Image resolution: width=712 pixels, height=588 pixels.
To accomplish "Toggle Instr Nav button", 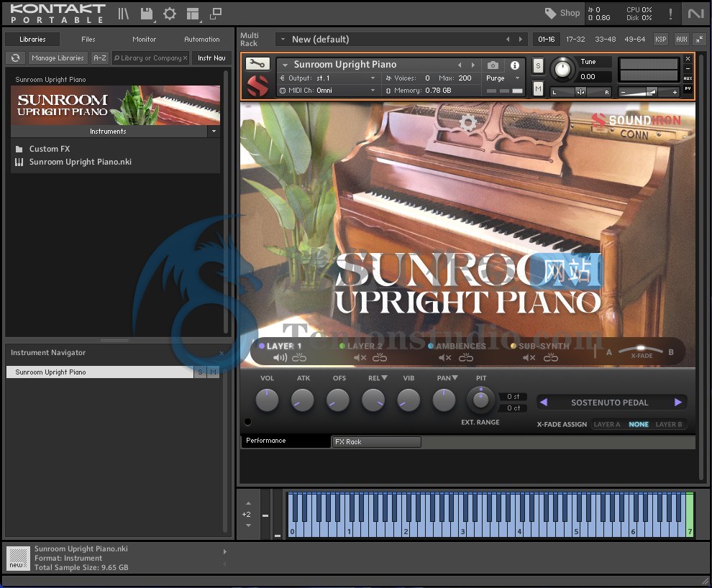I will [211, 58].
